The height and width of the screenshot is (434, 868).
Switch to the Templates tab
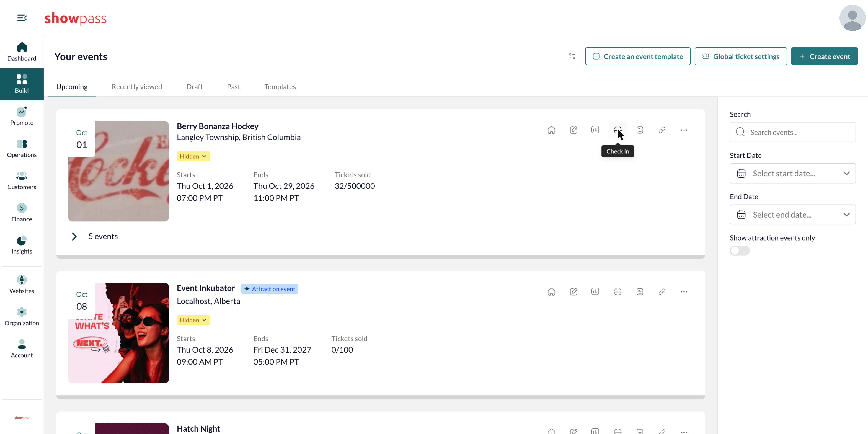(x=280, y=87)
